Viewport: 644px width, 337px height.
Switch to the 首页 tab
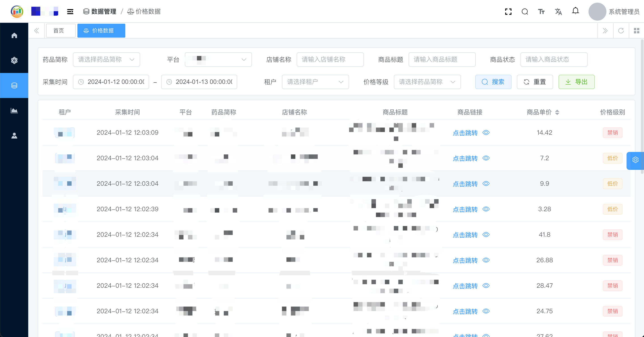click(61, 30)
